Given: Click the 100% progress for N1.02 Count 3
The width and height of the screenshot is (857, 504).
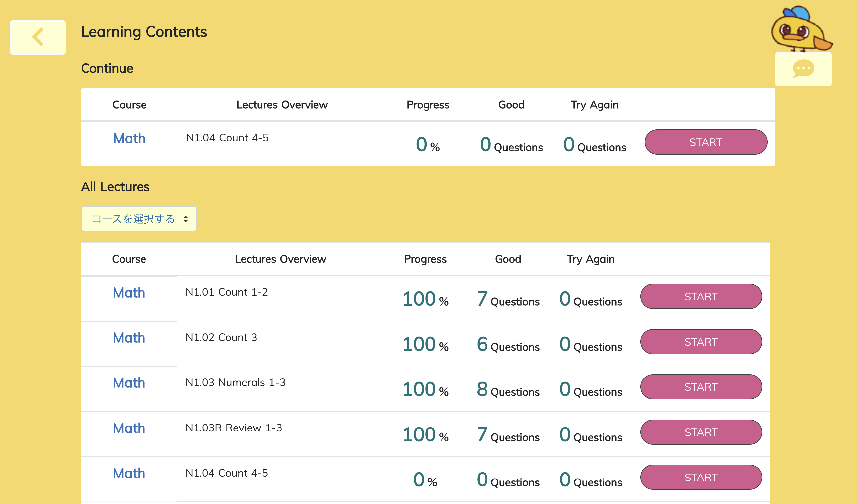Looking at the screenshot, I should coord(425,344).
